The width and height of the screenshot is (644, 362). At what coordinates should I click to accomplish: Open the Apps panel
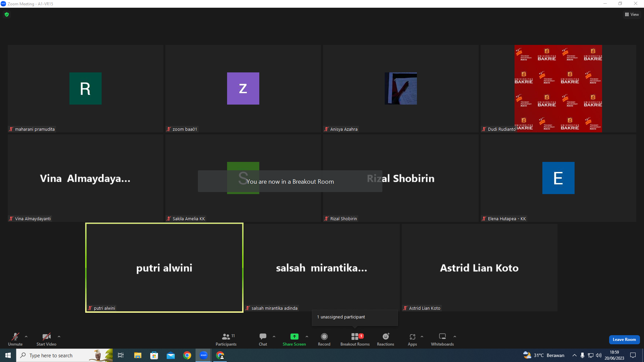pos(412,339)
